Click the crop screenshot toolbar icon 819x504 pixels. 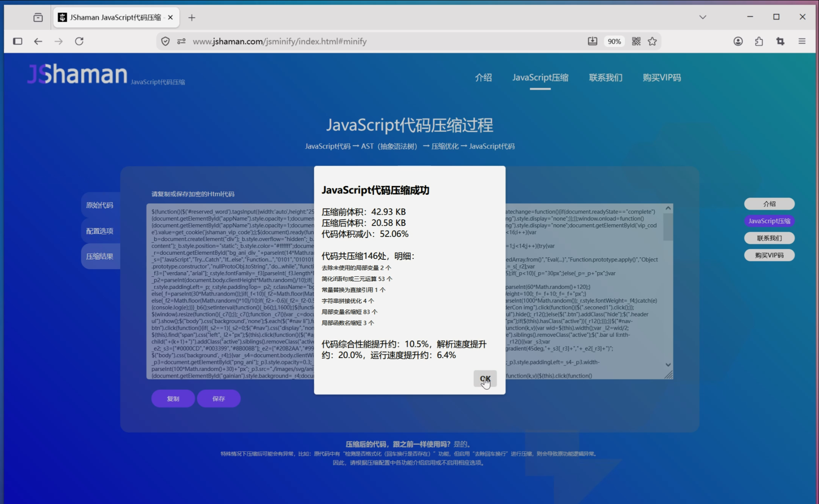pyautogui.click(x=780, y=41)
